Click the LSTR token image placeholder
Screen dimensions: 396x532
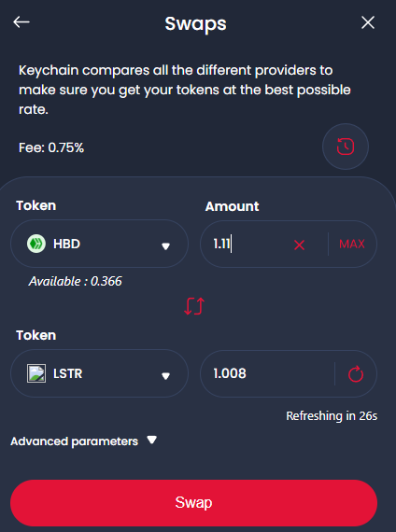(36, 373)
